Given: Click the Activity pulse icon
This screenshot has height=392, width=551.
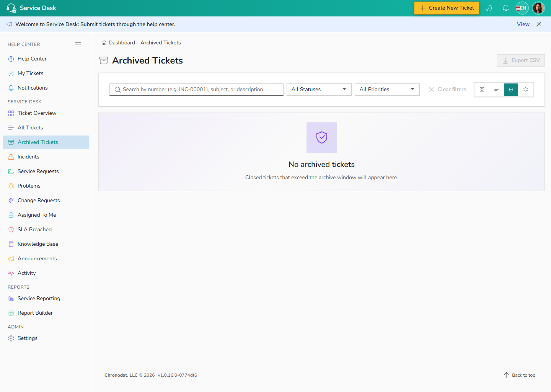Looking at the screenshot, I should coord(11,273).
